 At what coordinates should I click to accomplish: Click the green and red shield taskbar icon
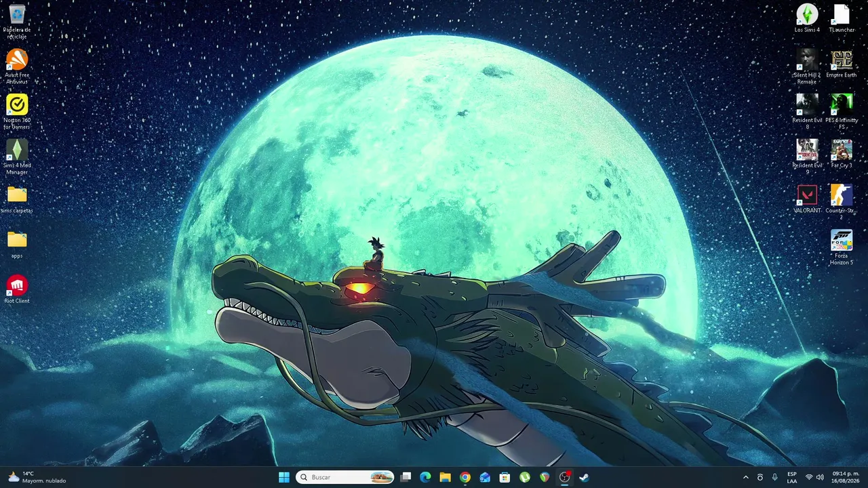545,477
